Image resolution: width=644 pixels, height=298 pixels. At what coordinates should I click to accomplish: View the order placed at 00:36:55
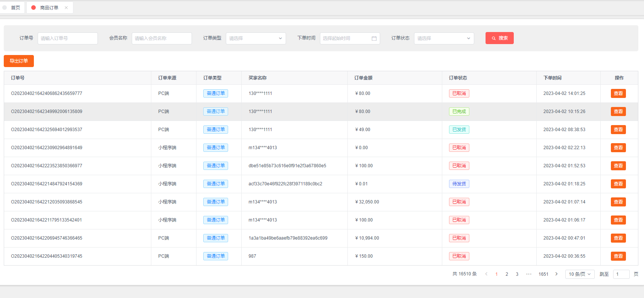(x=618, y=256)
